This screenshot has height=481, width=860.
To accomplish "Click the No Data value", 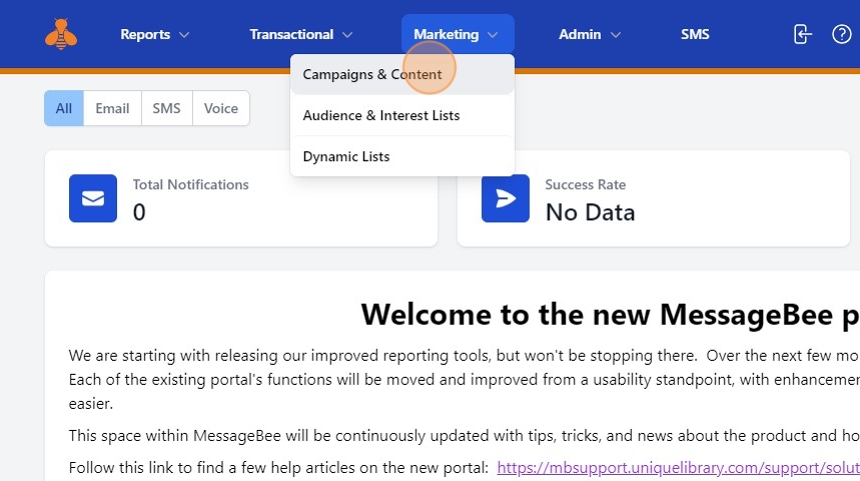I will 590,212.
